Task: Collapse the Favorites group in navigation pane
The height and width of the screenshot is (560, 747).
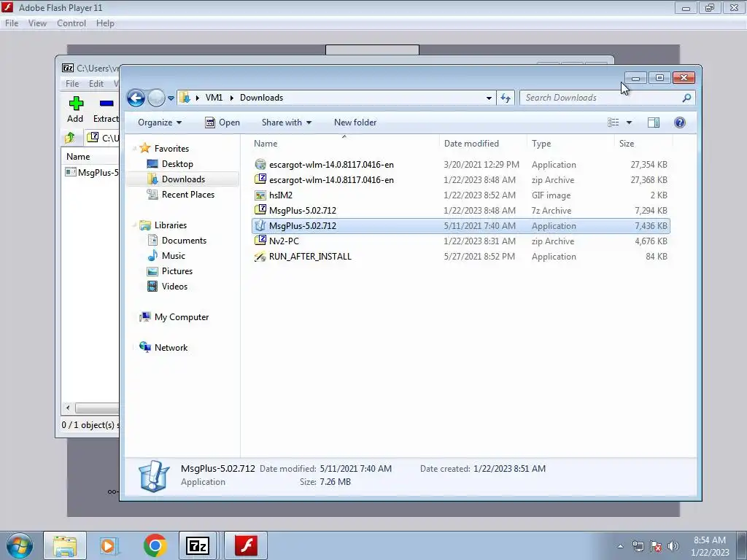Action: (134, 149)
